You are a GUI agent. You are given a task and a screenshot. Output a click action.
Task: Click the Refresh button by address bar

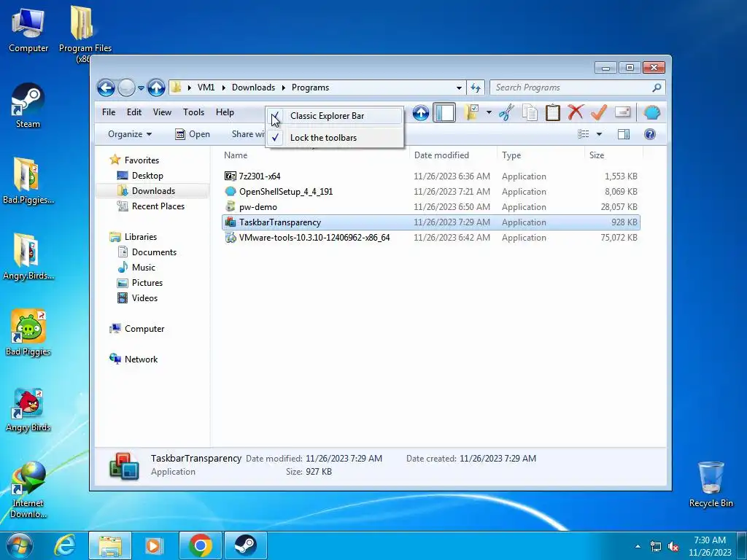click(476, 87)
